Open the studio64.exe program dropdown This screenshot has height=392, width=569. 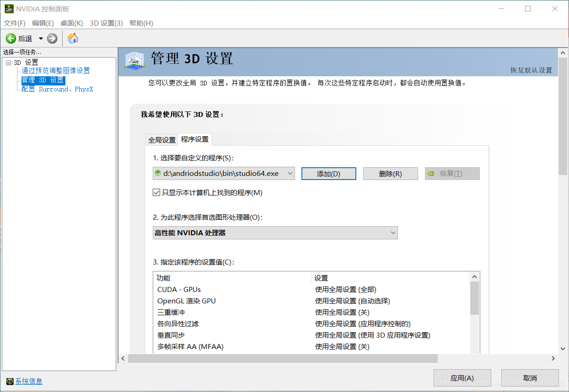coord(224,173)
